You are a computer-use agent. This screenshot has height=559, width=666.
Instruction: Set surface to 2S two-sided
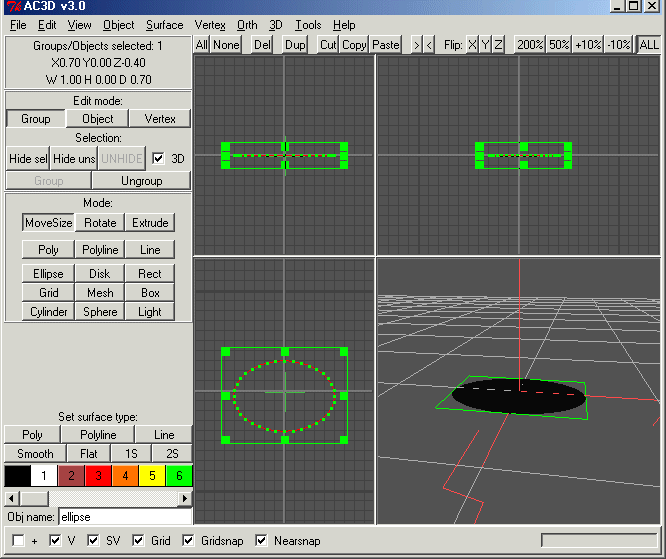tap(172, 454)
